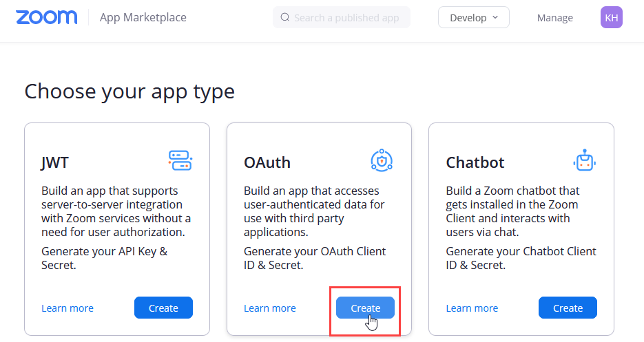Click the Choose your app type heading
This screenshot has width=644, height=342.
(x=129, y=92)
